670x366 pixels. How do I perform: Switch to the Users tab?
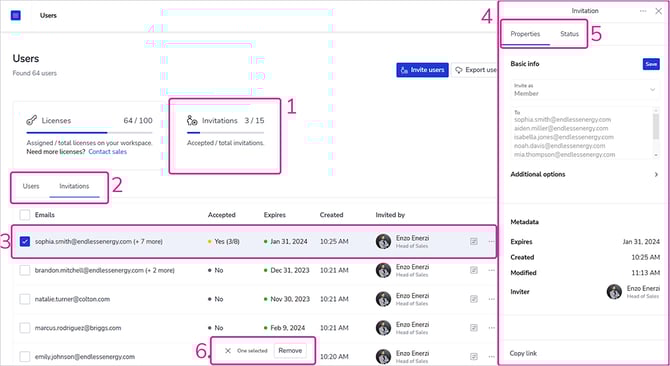(x=31, y=186)
